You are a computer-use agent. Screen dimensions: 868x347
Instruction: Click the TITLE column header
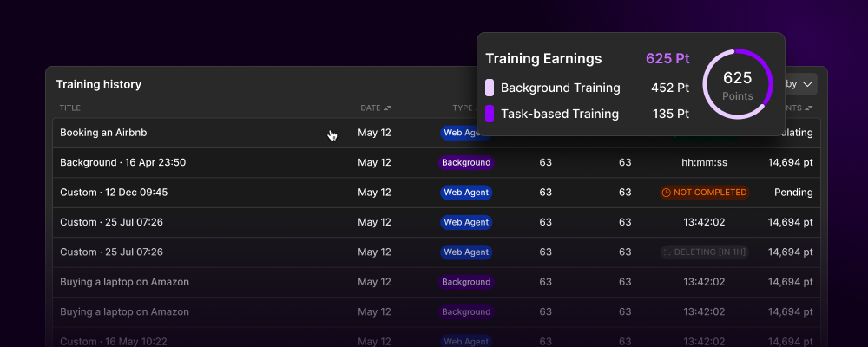click(70, 108)
